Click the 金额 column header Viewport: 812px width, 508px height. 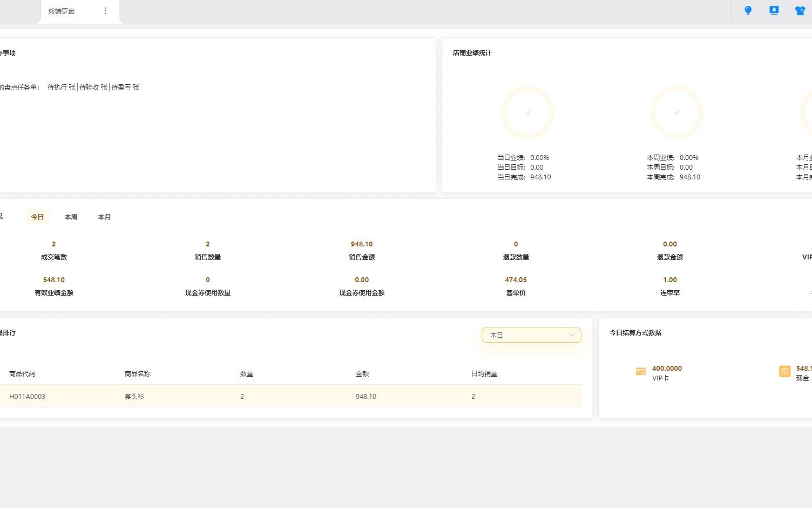point(362,373)
